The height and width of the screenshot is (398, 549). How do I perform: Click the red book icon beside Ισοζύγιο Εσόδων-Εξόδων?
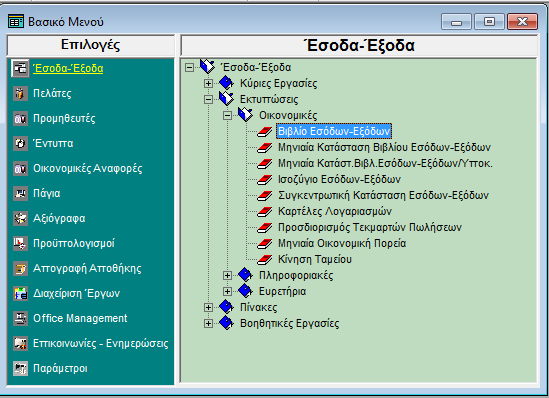(265, 180)
